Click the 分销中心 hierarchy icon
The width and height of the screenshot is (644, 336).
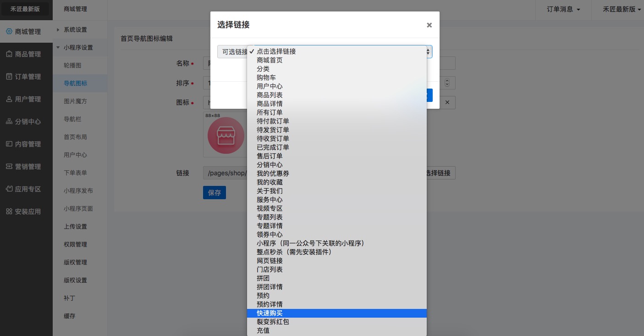pyautogui.click(x=9, y=122)
